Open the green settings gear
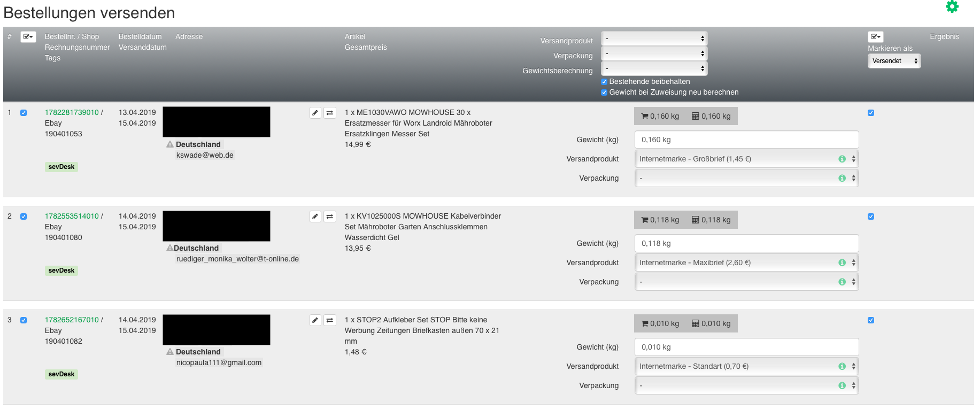The height and width of the screenshot is (410, 980). click(952, 6)
